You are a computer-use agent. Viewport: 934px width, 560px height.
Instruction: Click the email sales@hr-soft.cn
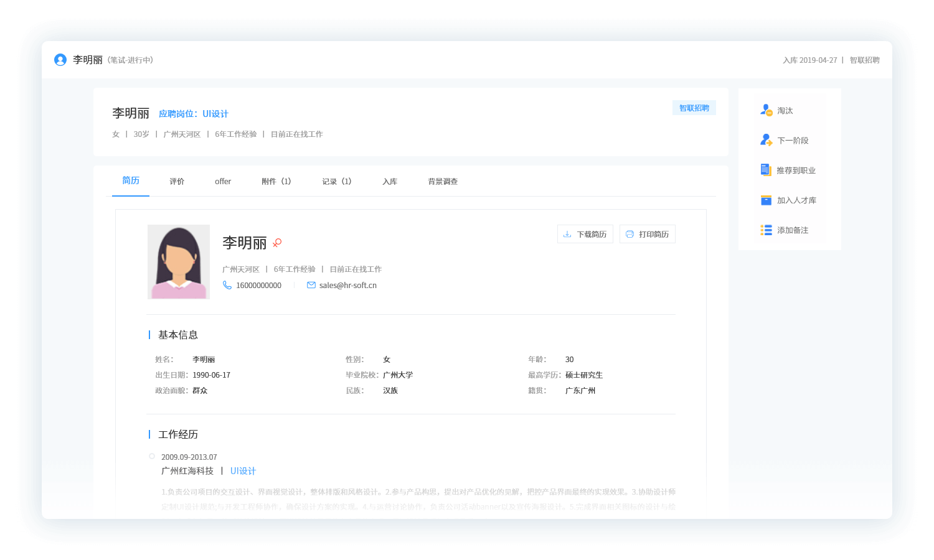click(348, 285)
